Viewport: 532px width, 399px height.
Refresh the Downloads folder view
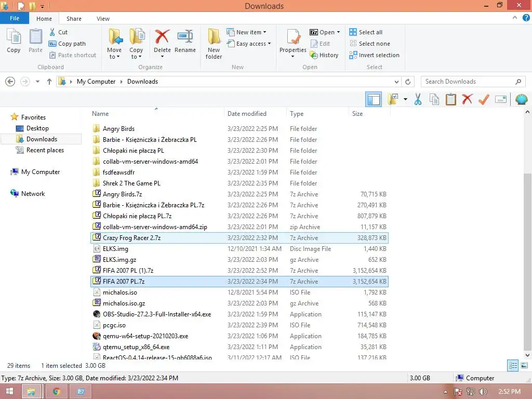408,82
